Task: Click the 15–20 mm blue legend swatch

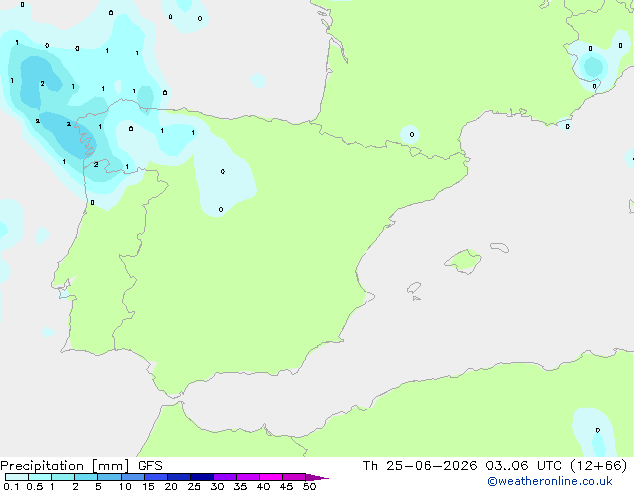Action: point(156,477)
